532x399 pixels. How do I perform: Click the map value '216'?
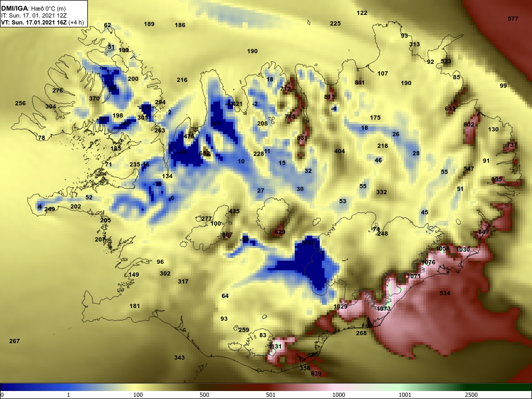(x=182, y=80)
